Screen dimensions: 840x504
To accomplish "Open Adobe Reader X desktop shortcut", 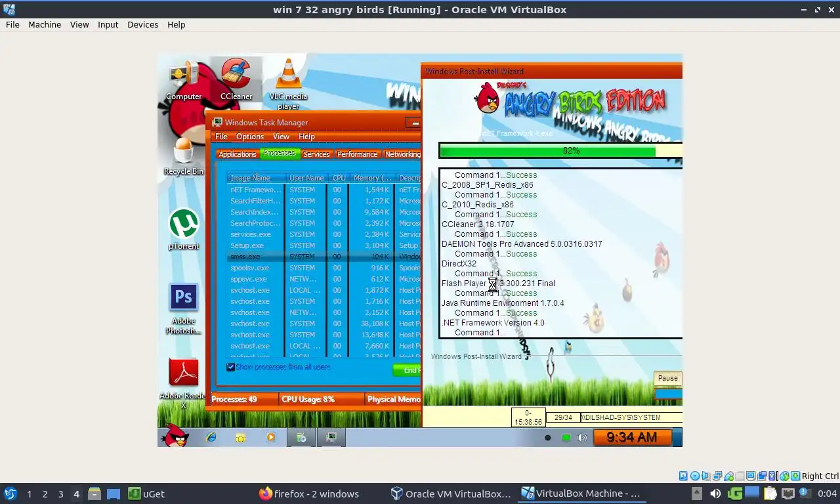I will tap(184, 383).
